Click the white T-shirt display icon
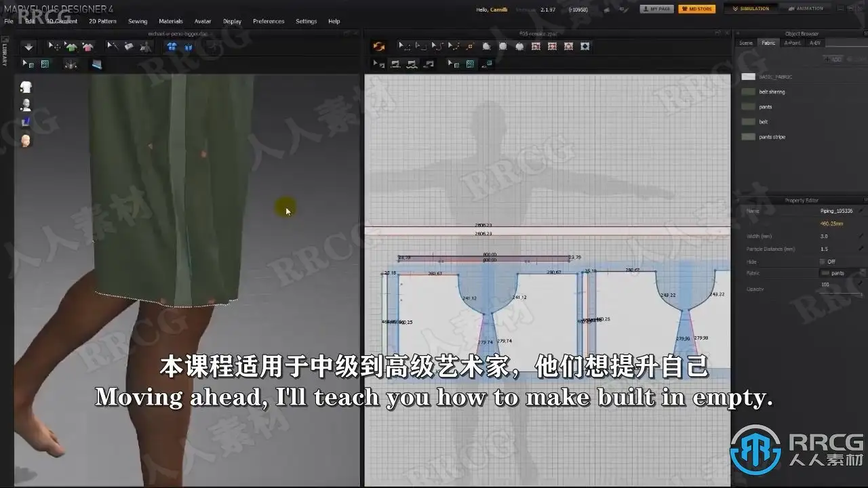This screenshot has width=868, height=488. pos(26,87)
